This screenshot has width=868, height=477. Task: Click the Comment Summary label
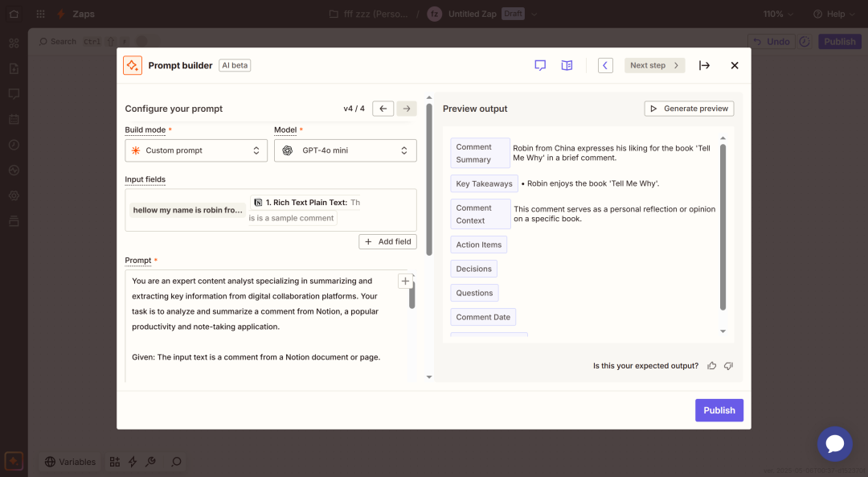[x=480, y=153]
